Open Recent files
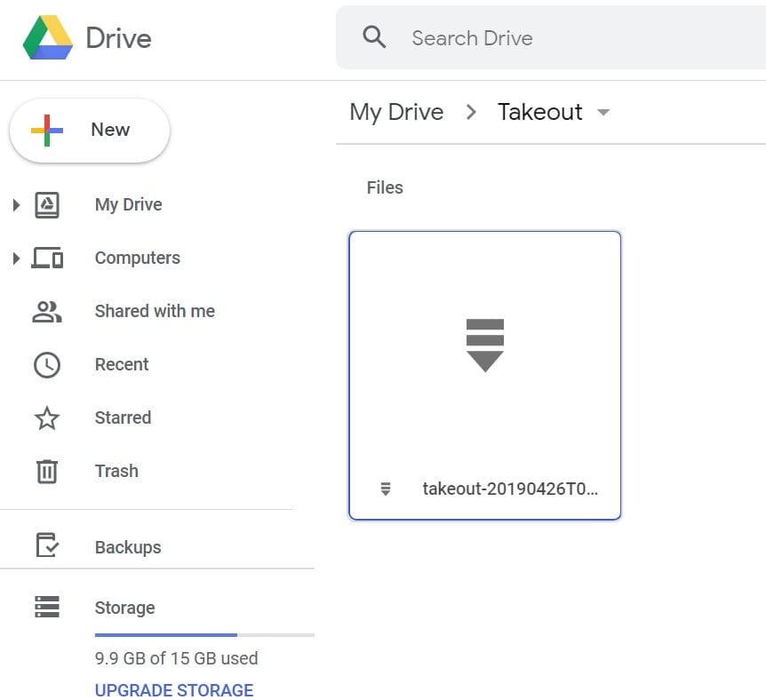Viewport: 766px width, 700px height. [122, 364]
